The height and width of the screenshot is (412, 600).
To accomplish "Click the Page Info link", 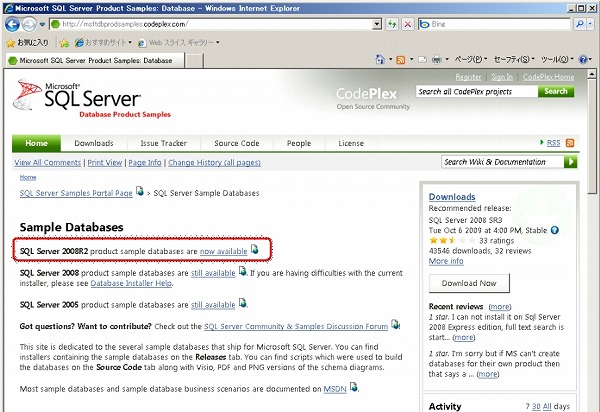I will (x=145, y=163).
